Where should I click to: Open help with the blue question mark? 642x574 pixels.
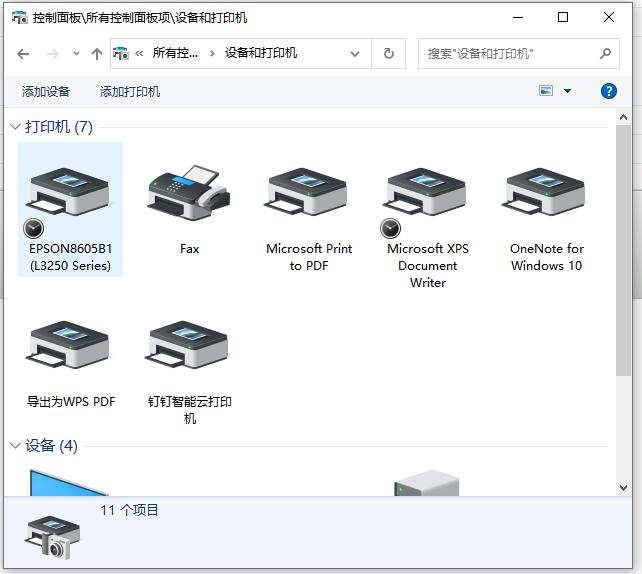click(x=608, y=91)
